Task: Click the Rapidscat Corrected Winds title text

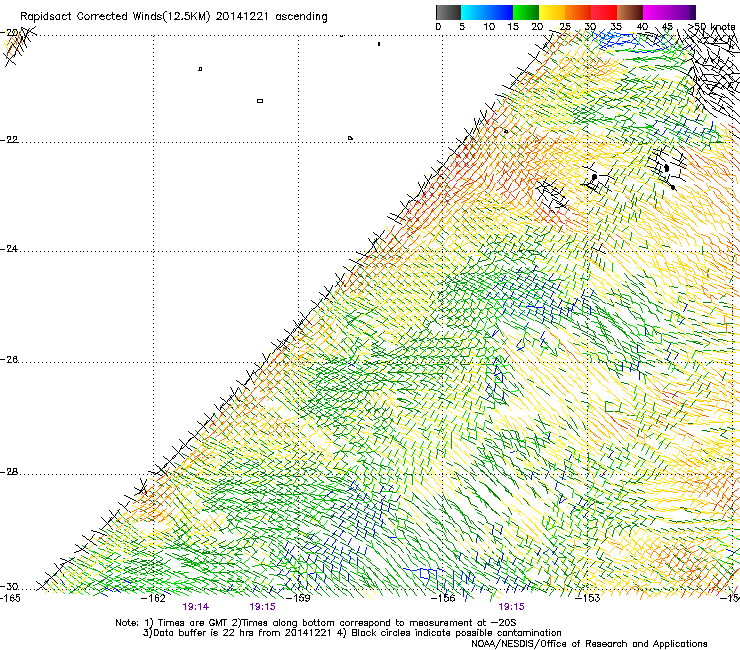Action: pyautogui.click(x=174, y=17)
